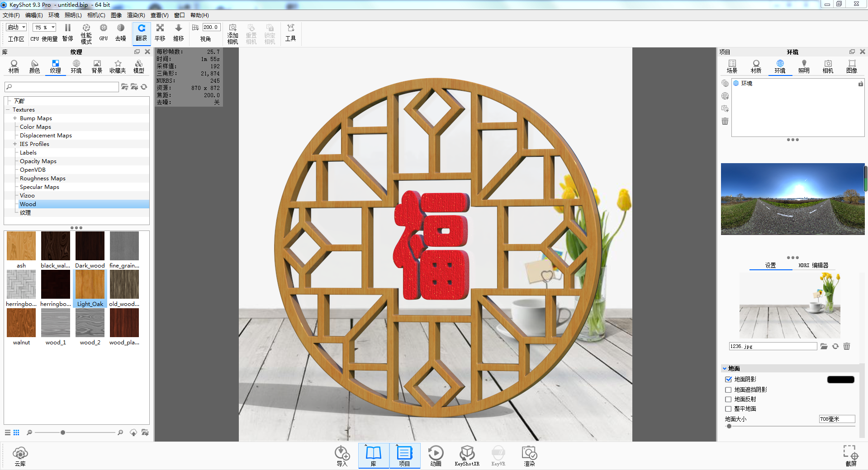The image size is (868, 470).
Task: Switch library to Materials tab
Action: click(14, 66)
